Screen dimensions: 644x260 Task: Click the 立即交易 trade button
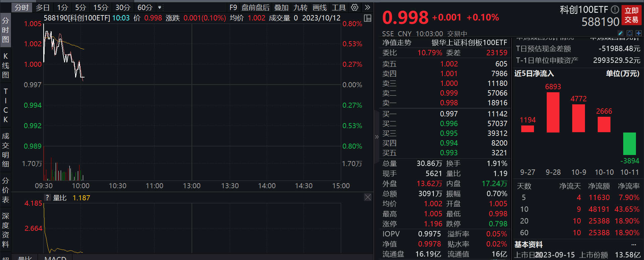pos(632,15)
